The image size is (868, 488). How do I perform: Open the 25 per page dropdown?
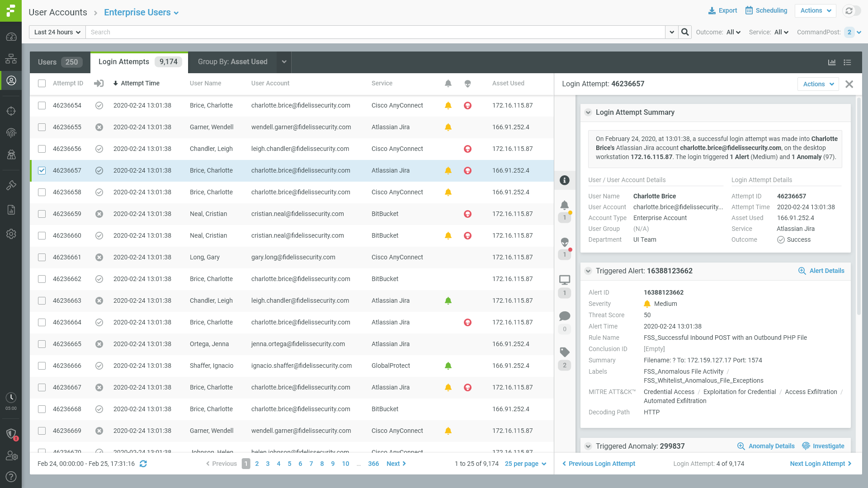click(x=525, y=464)
